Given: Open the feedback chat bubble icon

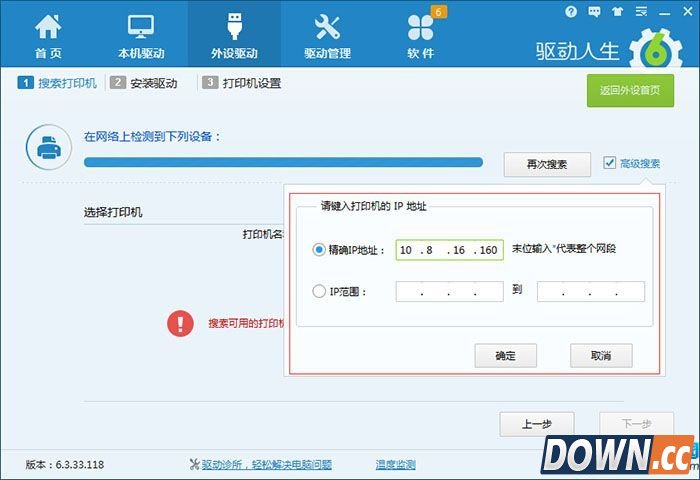Looking at the screenshot, I should pyautogui.click(x=594, y=12).
